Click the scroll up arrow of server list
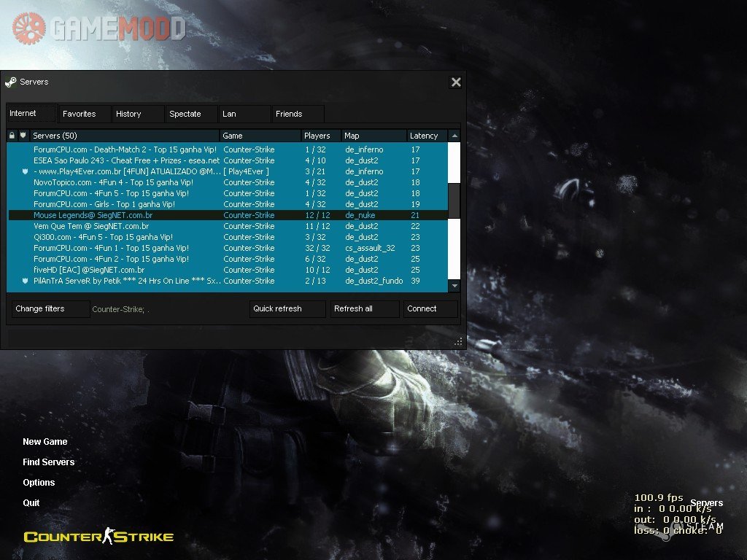The height and width of the screenshot is (560, 747). [x=454, y=136]
